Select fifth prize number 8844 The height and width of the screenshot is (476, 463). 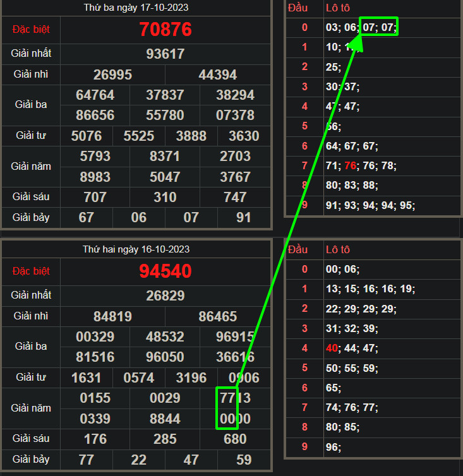point(165,419)
